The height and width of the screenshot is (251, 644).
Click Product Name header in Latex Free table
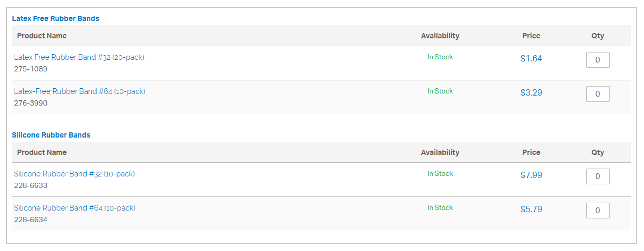(42, 36)
